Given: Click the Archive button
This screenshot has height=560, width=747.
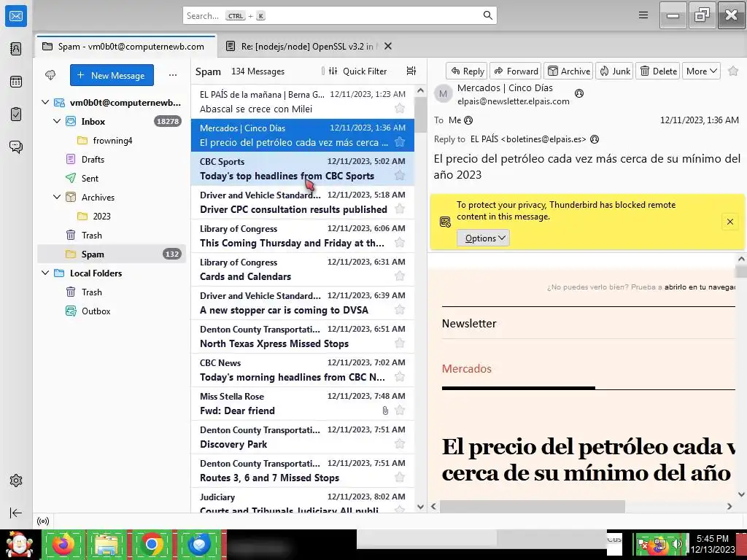Looking at the screenshot, I should pyautogui.click(x=568, y=71).
